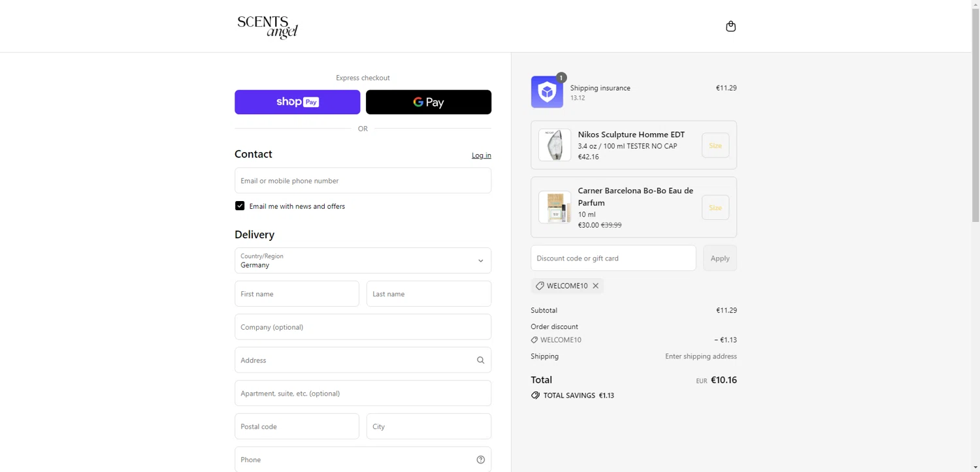The width and height of the screenshot is (980, 472).
Task: Focus the First name field
Action: point(297,294)
